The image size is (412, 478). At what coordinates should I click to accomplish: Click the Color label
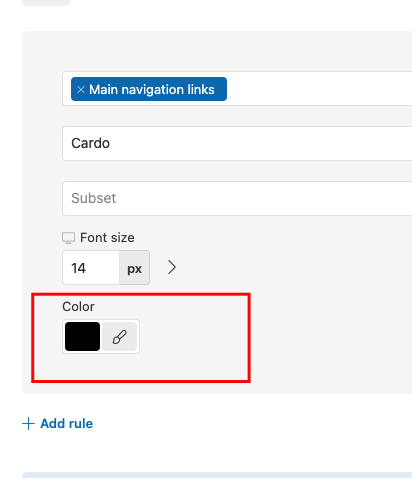pyautogui.click(x=78, y=307)
